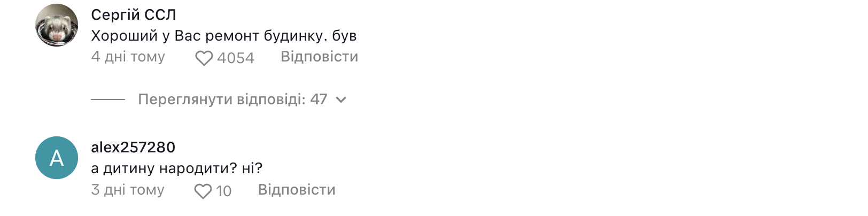Open the Сергій ССЛ username link
Viewport: 868px width, 216px height.
tap(133, 15)
